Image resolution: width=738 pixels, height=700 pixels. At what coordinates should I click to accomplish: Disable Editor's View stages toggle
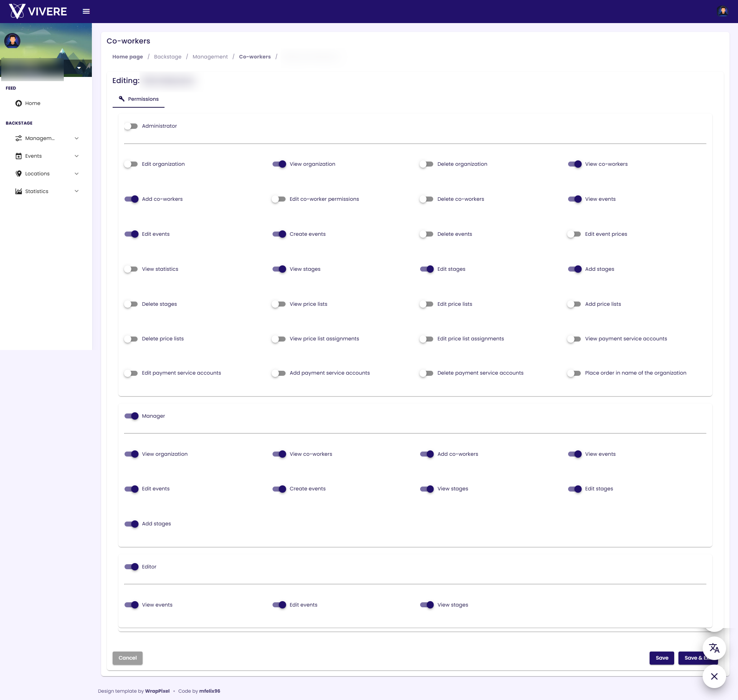(427, 605)
